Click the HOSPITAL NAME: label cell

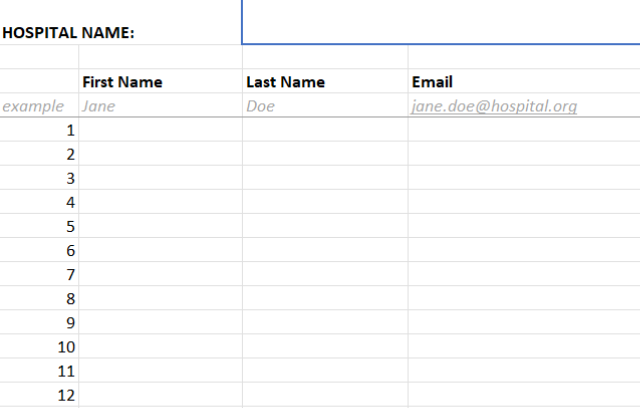121,22
